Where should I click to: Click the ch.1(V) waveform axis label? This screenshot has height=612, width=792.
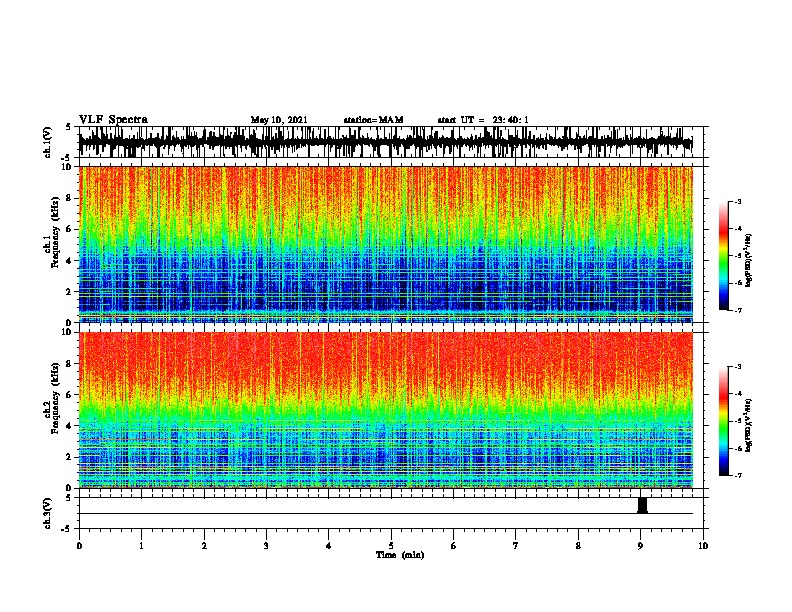[48, 142]
